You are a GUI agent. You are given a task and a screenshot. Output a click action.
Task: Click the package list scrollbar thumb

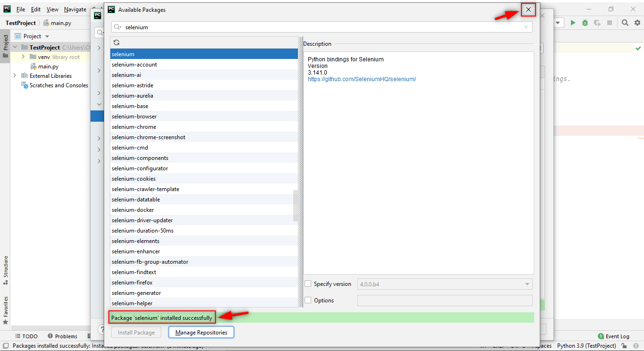click(296, 205)
